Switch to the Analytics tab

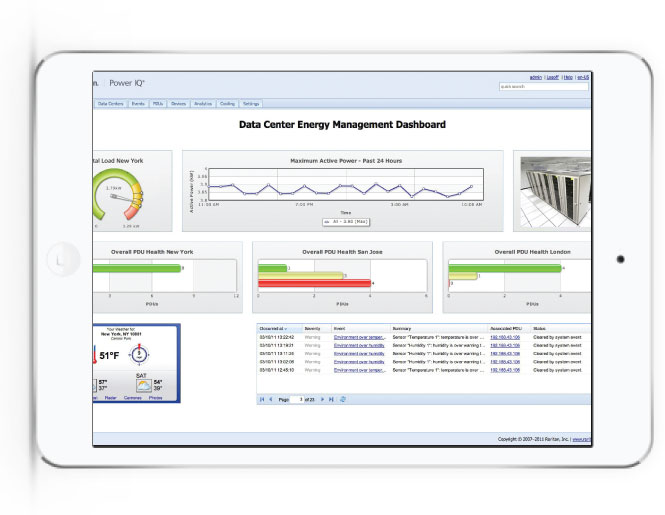pyautogui.click(x=202, y=103)
